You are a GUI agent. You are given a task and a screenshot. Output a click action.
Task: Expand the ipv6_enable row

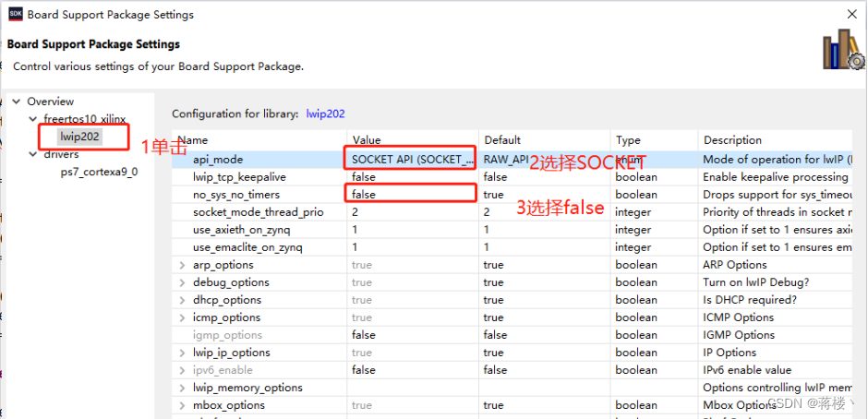point(182,370)
